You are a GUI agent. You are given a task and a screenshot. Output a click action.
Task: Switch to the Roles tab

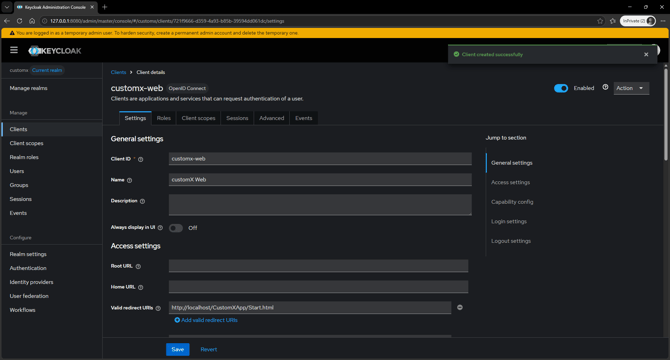click(164, 118)
